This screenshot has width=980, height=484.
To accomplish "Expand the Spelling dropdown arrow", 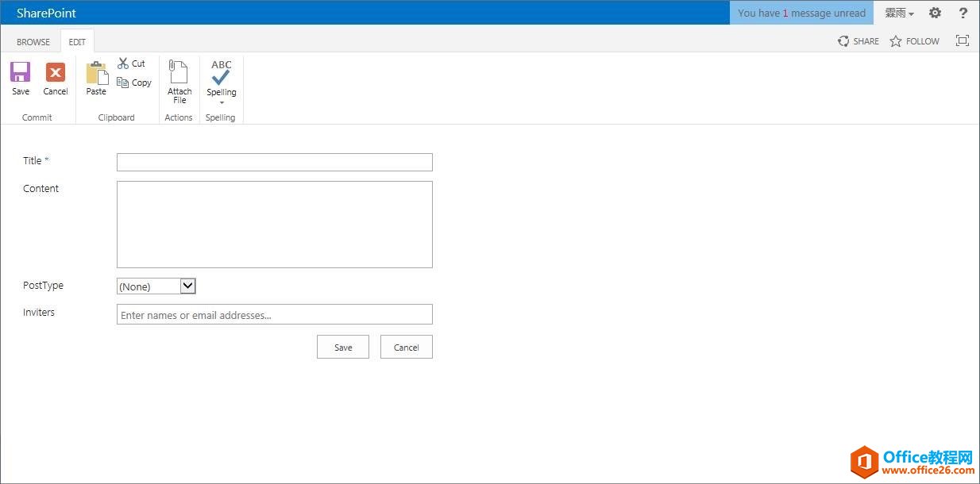I will tap(222, 102).
